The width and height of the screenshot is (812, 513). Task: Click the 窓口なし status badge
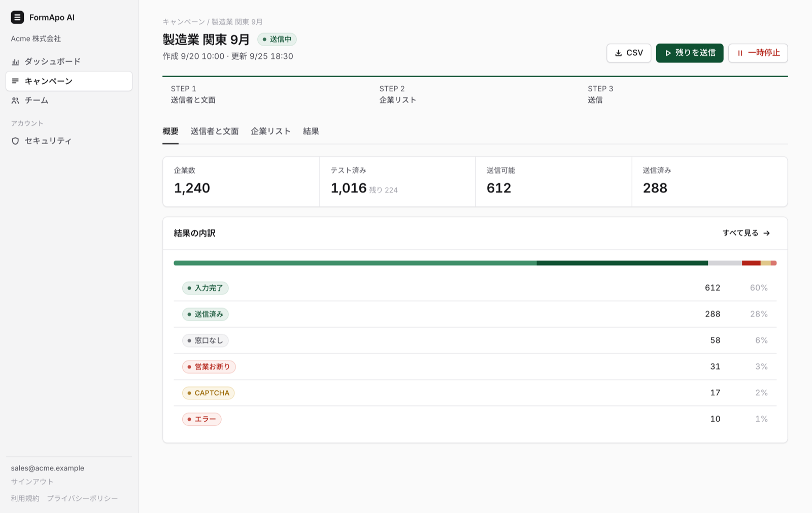coord(205,340)
